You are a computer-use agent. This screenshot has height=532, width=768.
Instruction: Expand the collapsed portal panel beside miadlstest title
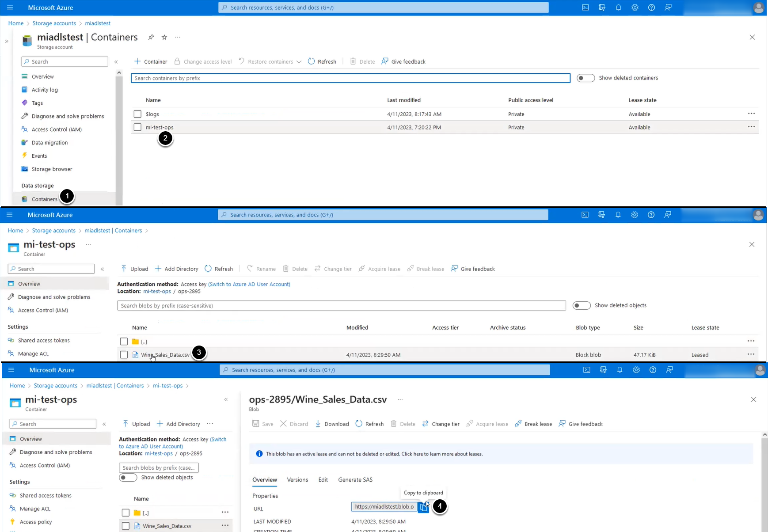pos(7,41)
